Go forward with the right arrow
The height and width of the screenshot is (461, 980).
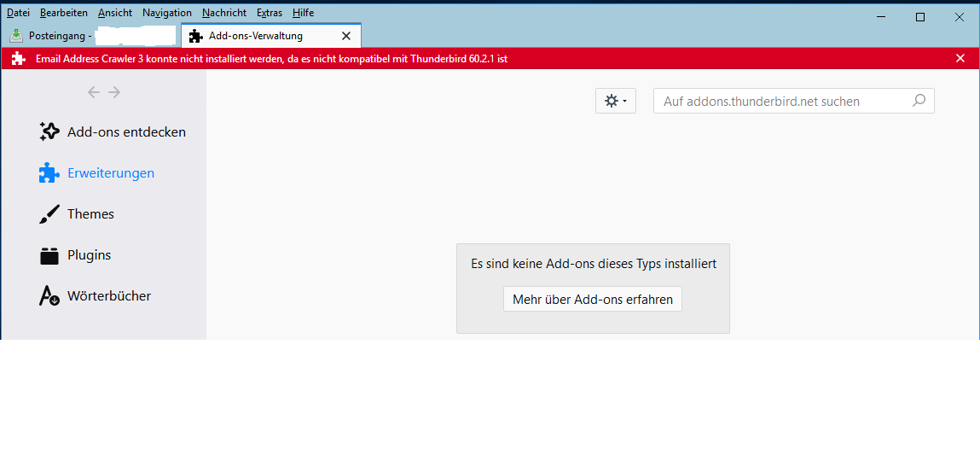(x=113, y=92)
